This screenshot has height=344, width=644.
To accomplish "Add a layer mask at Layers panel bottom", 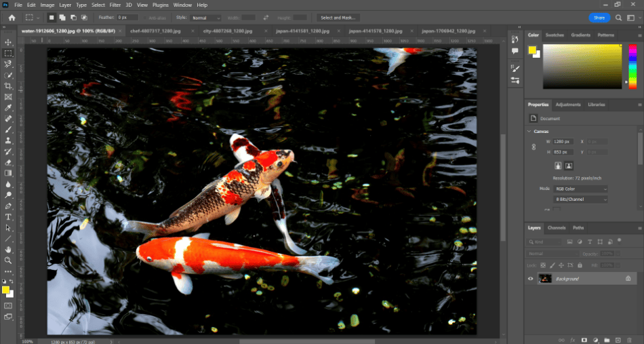I will (x=584, y=340).
